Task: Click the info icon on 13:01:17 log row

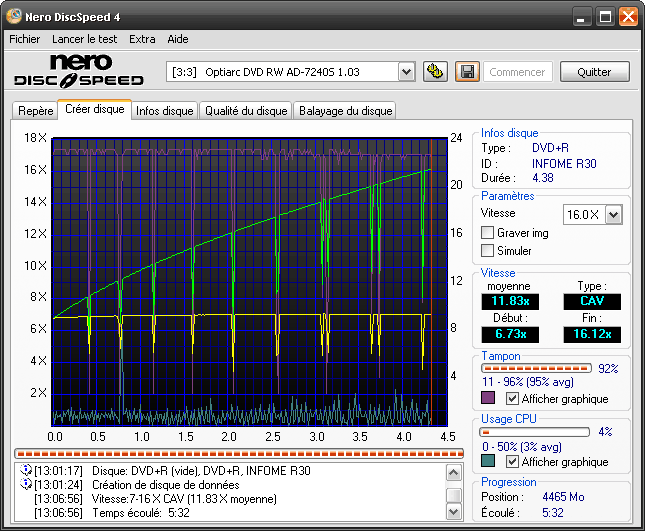Action: [26, 469]
